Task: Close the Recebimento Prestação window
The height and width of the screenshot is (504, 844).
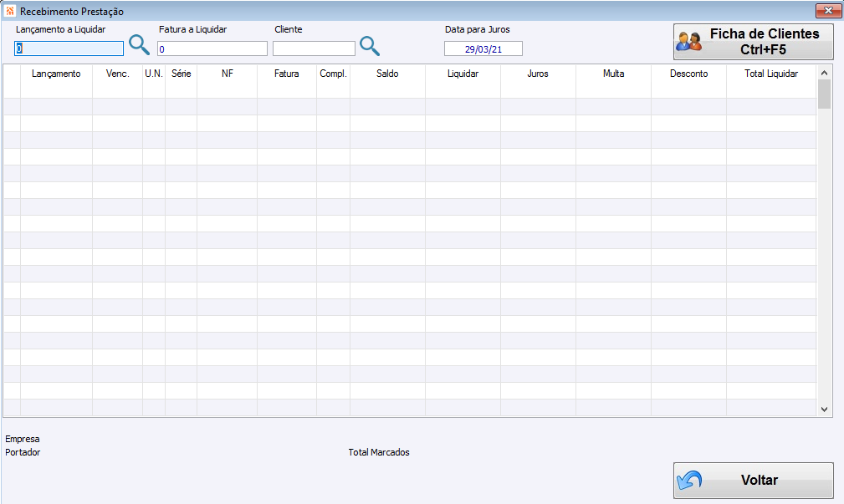Action: pos(828,10)
